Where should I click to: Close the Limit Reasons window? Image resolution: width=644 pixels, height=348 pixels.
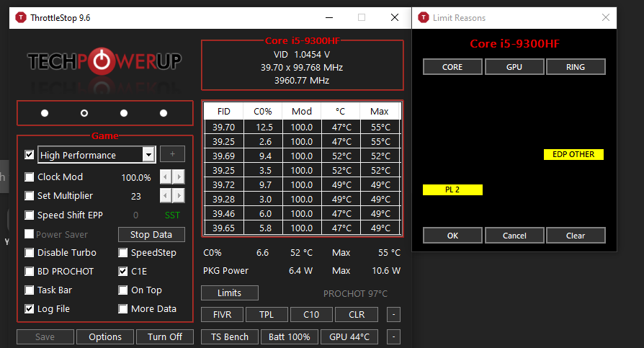[606, 17]
